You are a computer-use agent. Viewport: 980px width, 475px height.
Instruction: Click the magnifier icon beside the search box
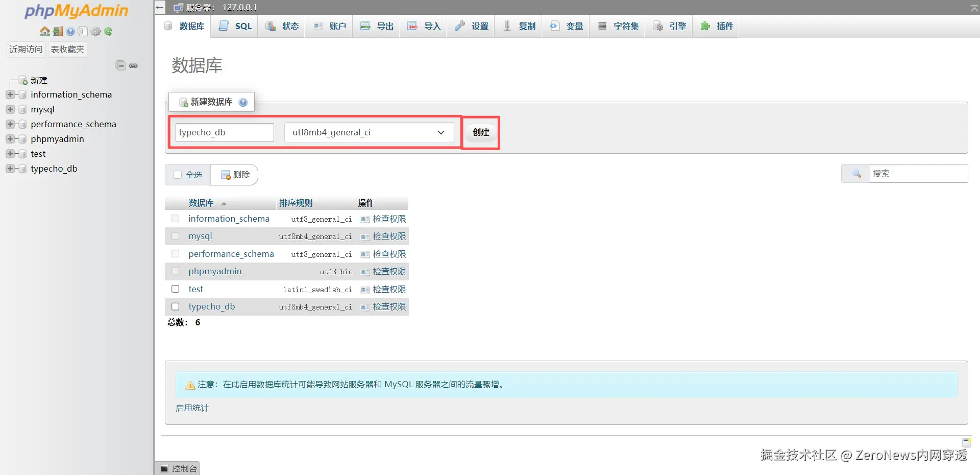[x=856, y=174]
